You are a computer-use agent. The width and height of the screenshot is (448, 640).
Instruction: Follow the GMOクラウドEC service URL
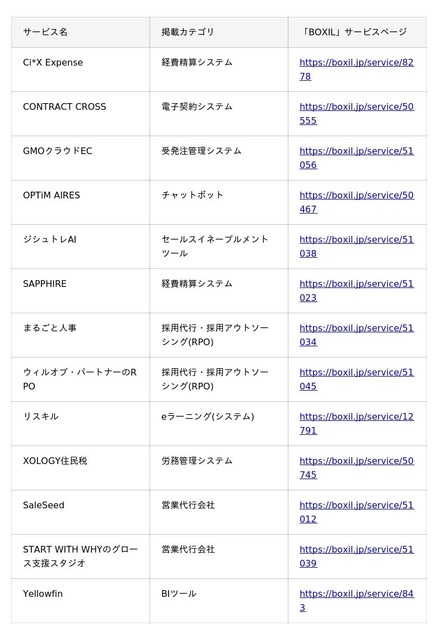point(356,158)
